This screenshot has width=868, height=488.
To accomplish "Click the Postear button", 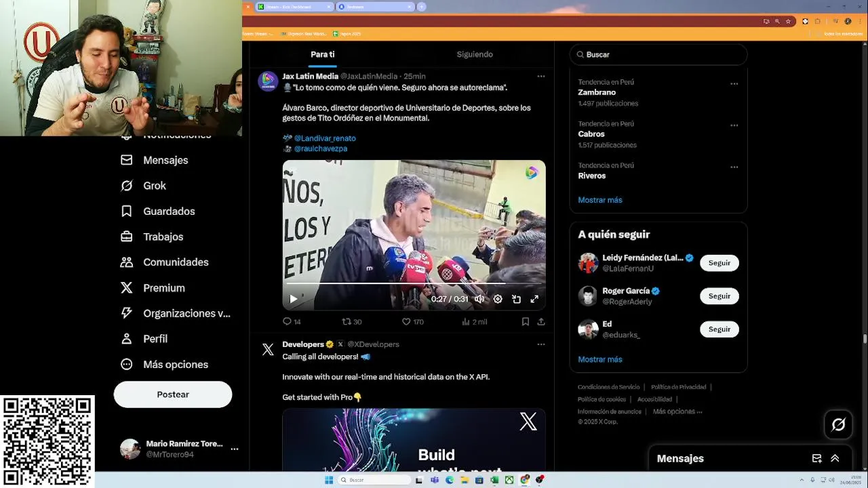I will (173, 394).
